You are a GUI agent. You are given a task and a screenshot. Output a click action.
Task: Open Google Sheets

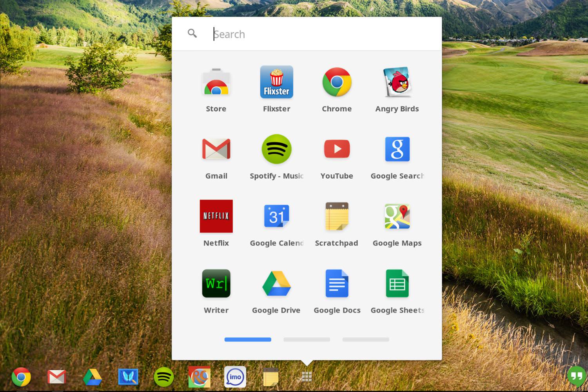point(397,283)
